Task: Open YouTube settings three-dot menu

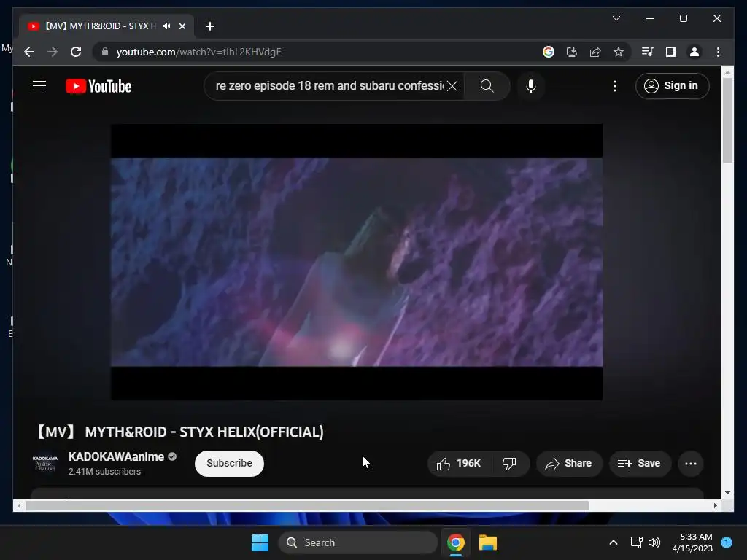Action: 614,86
